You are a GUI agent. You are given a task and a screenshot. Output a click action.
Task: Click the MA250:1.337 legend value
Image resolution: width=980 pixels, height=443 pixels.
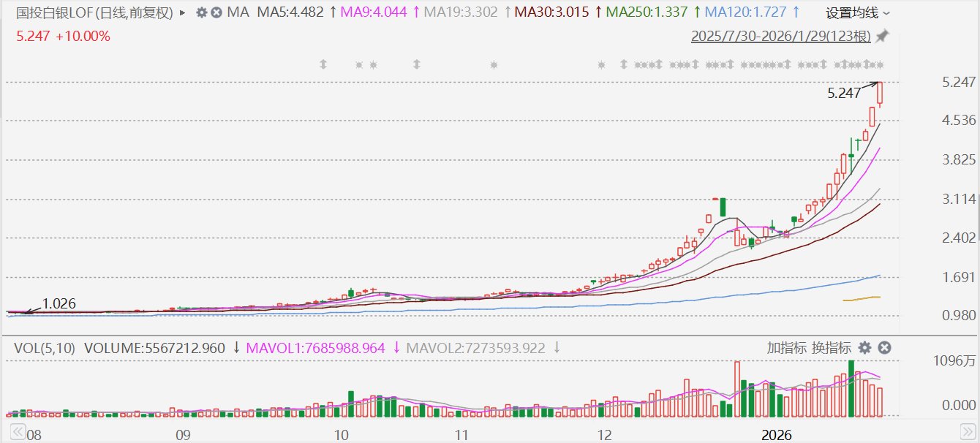point(647,12)
